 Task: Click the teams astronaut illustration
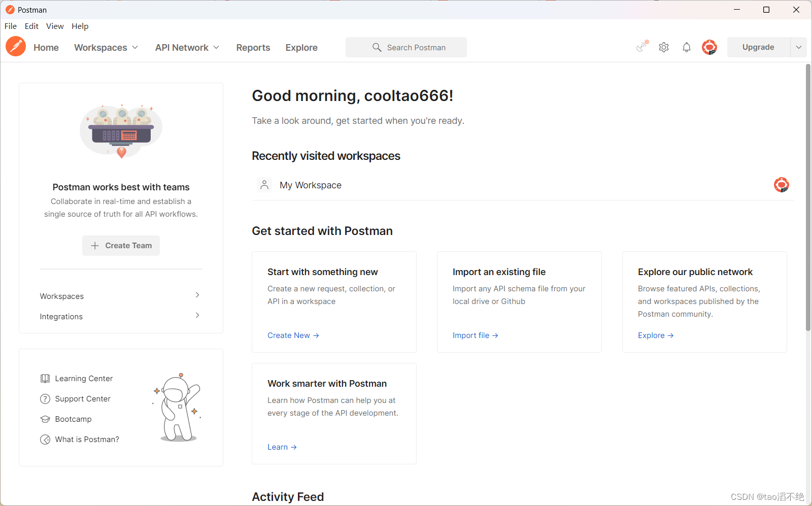point(121,131)
